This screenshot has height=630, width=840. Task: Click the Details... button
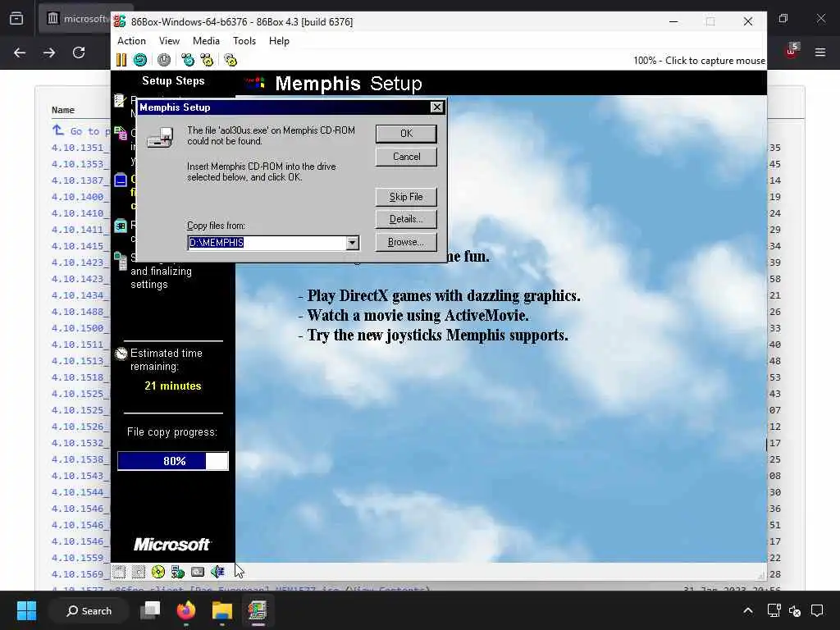[406, 219]
